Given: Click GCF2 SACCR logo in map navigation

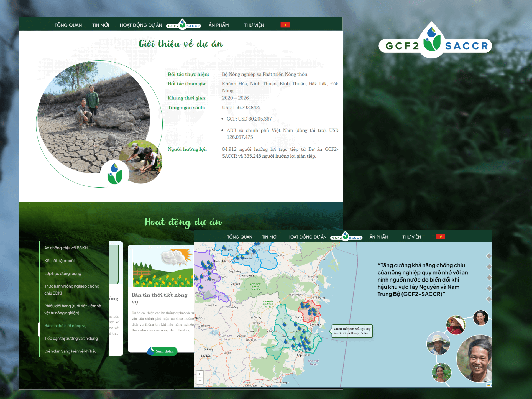Looking at the screenshot, I should click(x=346, y=237).
